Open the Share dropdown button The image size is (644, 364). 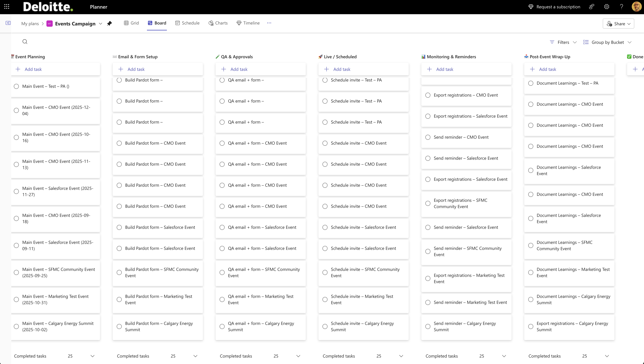pyautogui.click(x=618, y=24)
